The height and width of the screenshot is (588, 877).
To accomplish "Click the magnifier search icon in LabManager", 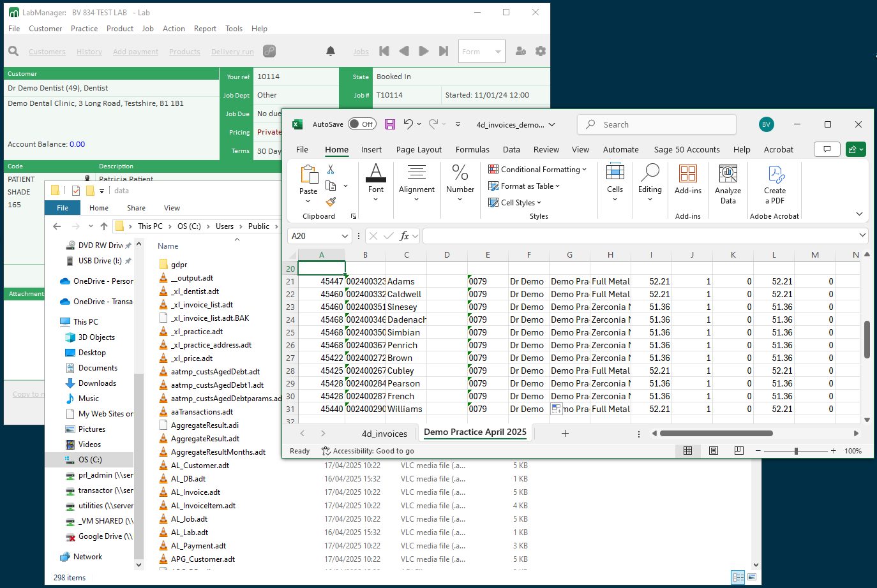I will coord(13,51).
